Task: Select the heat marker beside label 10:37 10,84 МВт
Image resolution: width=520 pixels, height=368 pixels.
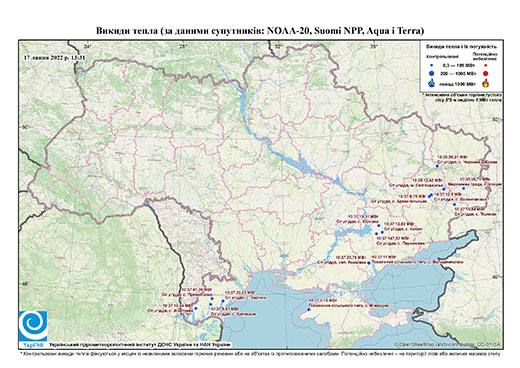Action: pos(196,308)
